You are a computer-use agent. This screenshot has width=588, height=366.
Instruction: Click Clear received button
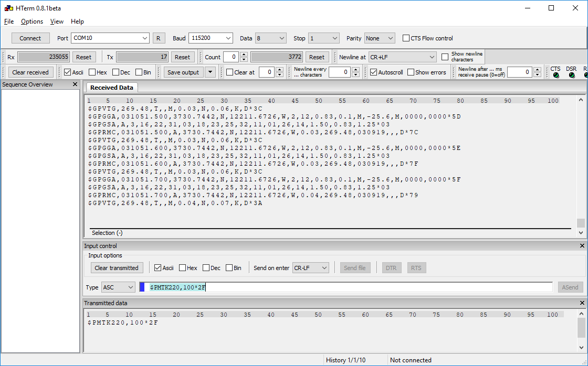point(30,72)
